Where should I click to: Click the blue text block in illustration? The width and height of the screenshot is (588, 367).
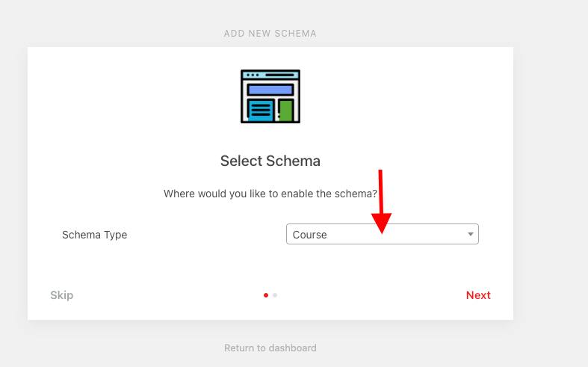[x=261, y=111]
